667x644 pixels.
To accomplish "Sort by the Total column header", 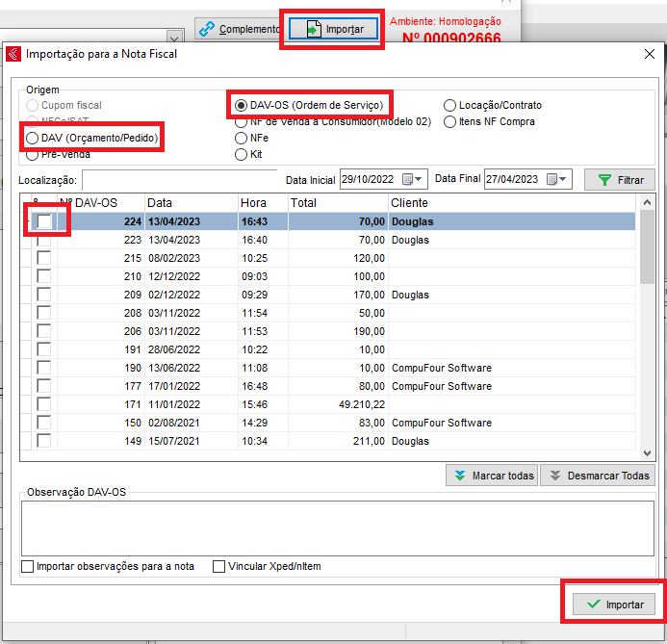I will [337, 203].
